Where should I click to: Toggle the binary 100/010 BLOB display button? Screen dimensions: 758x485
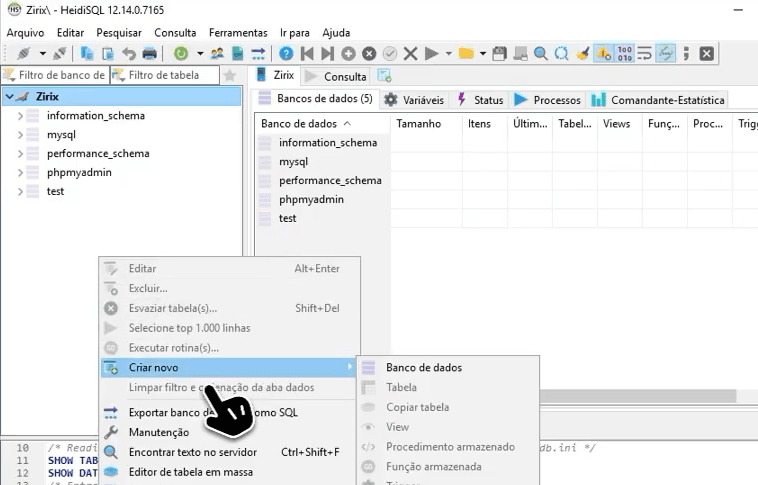[x=625, y=53]
